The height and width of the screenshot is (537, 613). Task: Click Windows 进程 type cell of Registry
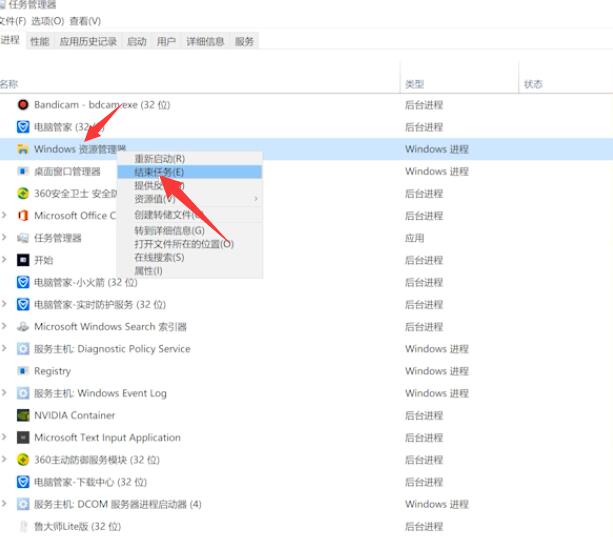[437, 371]
